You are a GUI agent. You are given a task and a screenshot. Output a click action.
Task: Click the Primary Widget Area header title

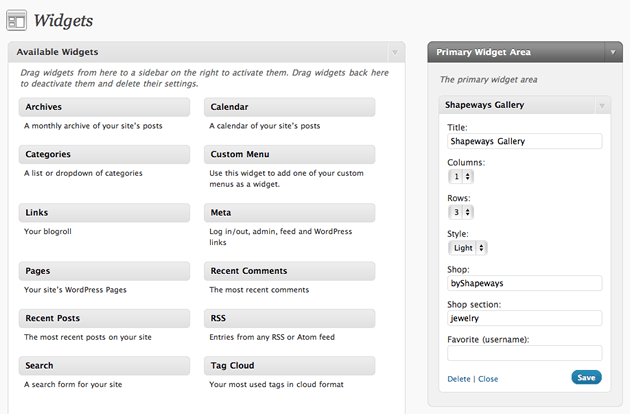pyautogui.click(x=483, y=52)
